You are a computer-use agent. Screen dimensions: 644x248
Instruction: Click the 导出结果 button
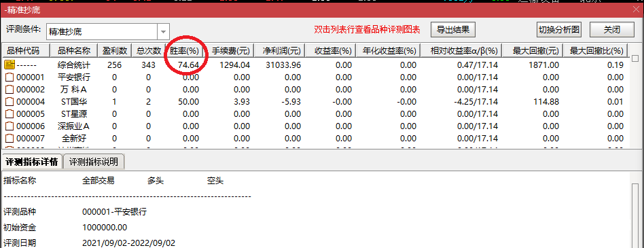click(x=453, y=30)
